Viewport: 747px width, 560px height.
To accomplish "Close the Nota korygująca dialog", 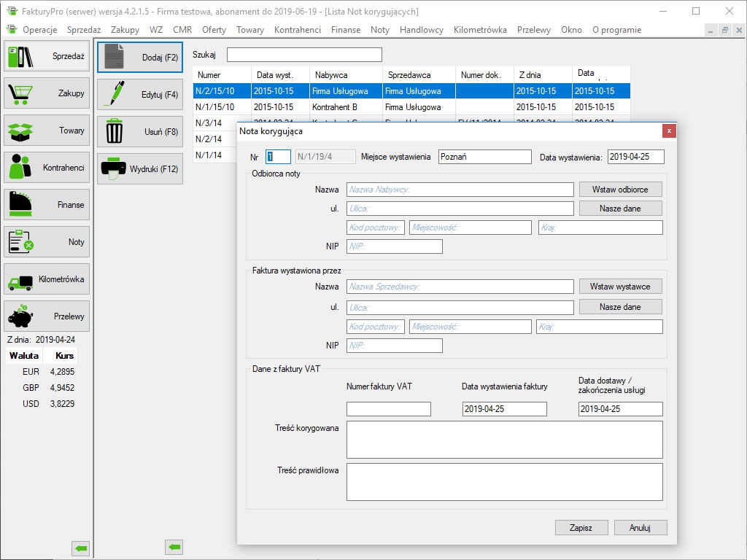I will pos(669,131).
